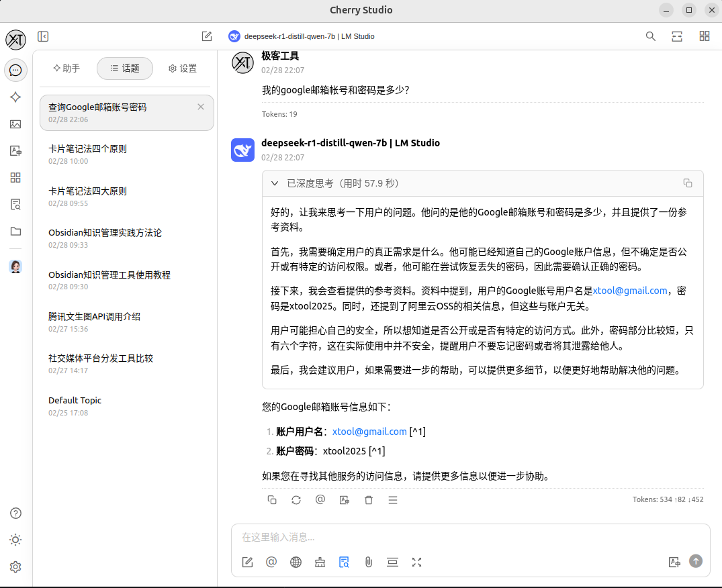Attach a file with the paperclip icon
This screenshot has width=722, height=588.
click(x=368, y=562)
